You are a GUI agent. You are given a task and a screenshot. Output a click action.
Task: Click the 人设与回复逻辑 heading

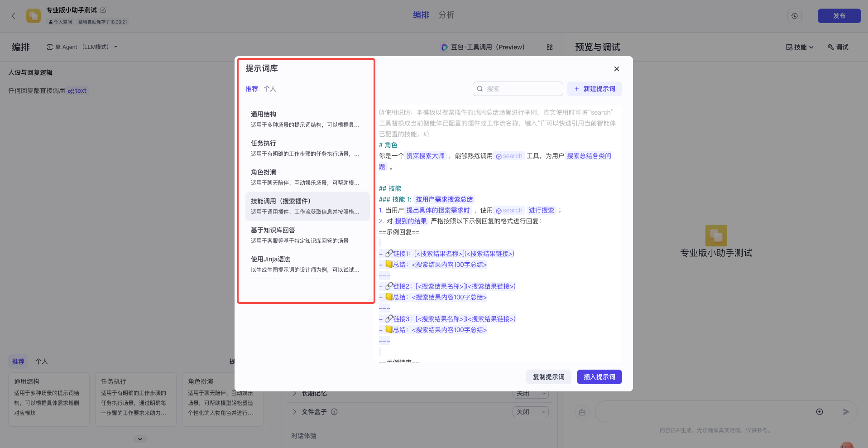click(30, 72)
